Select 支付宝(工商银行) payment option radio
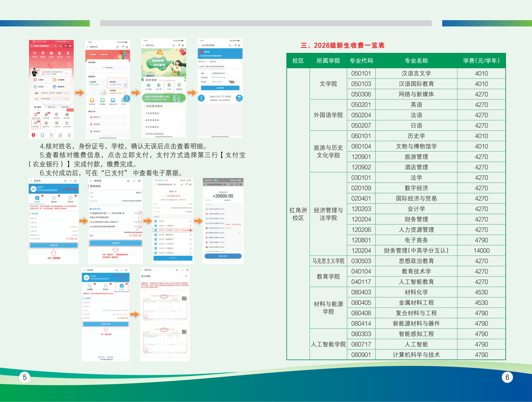 (x=191, y=226)
